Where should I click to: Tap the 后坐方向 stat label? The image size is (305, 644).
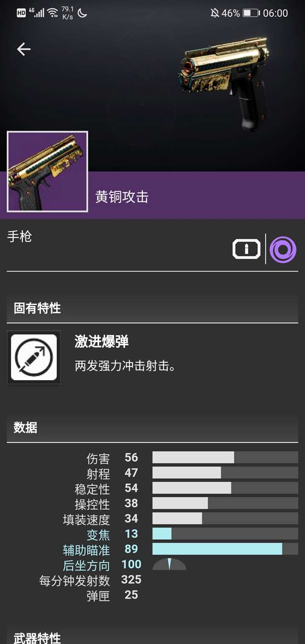(86, 565)
